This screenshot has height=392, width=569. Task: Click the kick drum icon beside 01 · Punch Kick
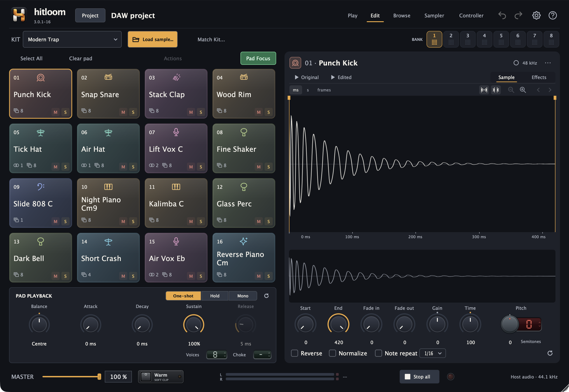tap(295, 63)
